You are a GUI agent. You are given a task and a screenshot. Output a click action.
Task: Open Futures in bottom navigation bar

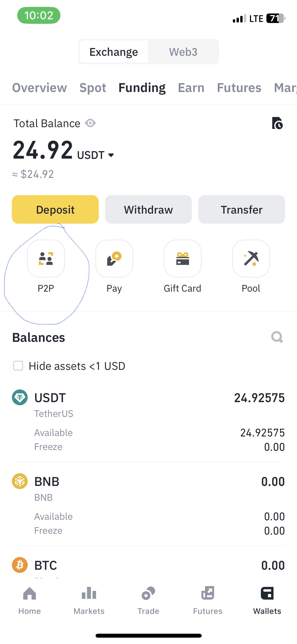(208, 601)
